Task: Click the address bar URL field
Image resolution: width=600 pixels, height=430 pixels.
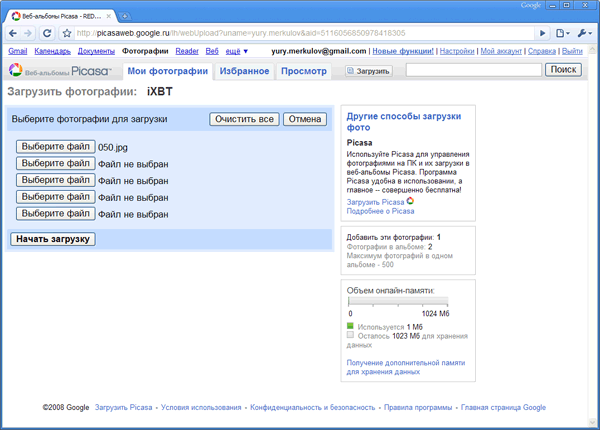Action: (x=304, y=33)
